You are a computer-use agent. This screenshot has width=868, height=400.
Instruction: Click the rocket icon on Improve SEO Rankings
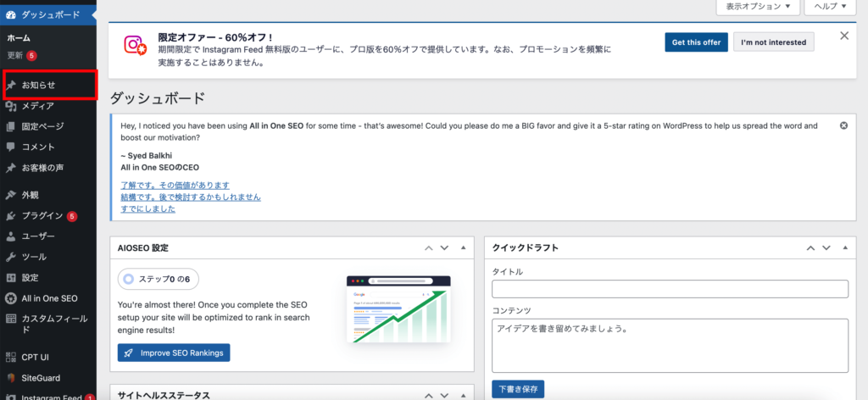coord(129,353)
